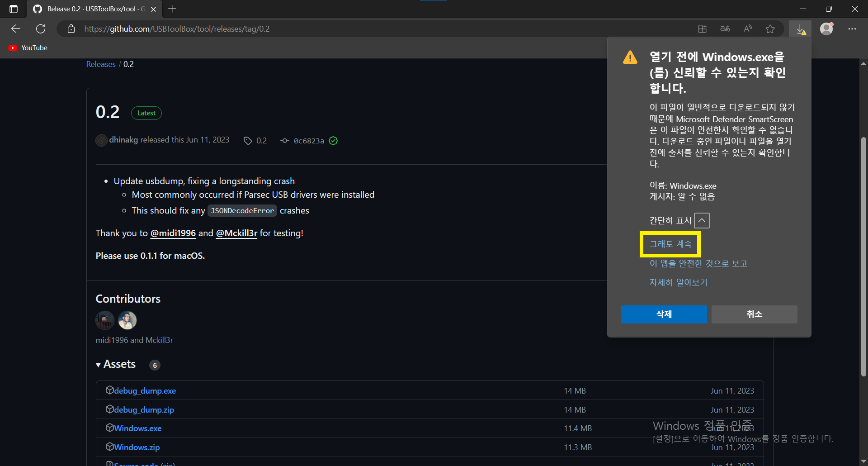The image size is (868, 466).
Task: Open the profile avatar icon
Action: (826, 29)
